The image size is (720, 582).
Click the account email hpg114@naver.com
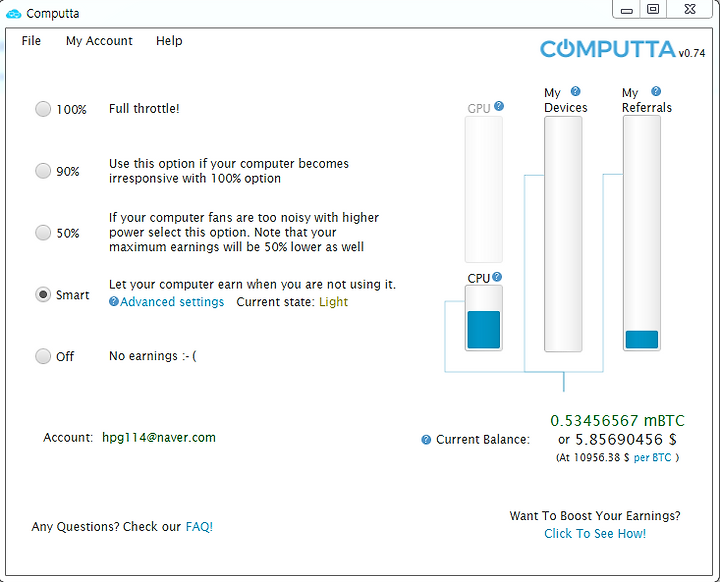click(159, 437)
